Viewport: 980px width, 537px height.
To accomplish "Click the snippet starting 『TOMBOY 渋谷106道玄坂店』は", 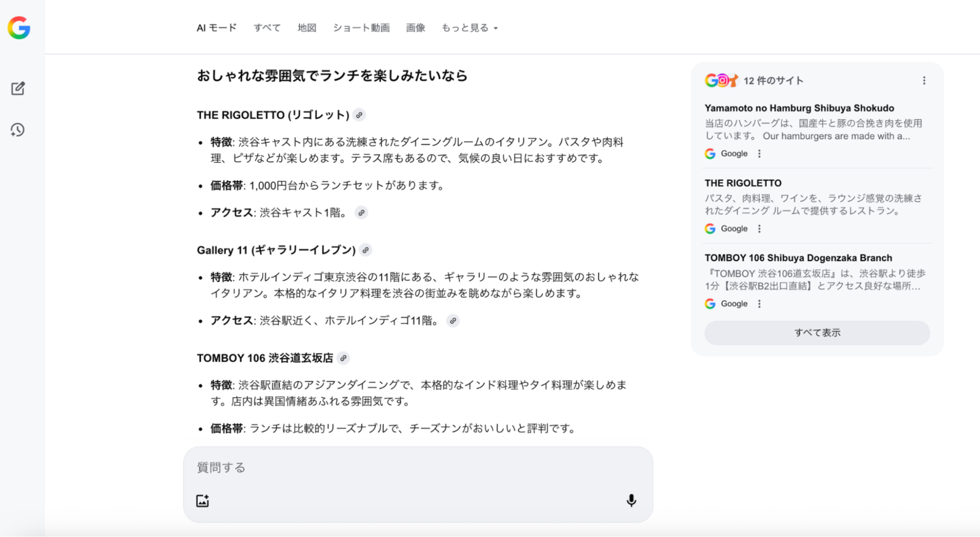I will click(815, 279).
